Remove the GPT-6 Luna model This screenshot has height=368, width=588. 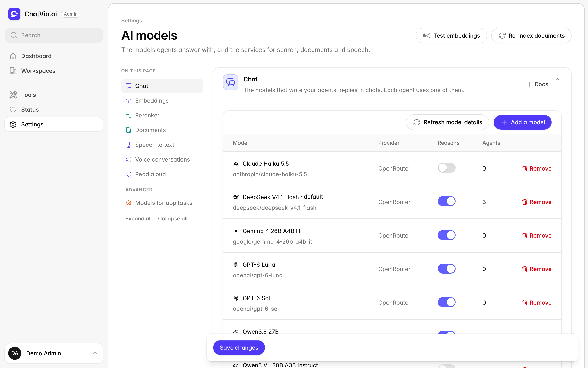537,269
